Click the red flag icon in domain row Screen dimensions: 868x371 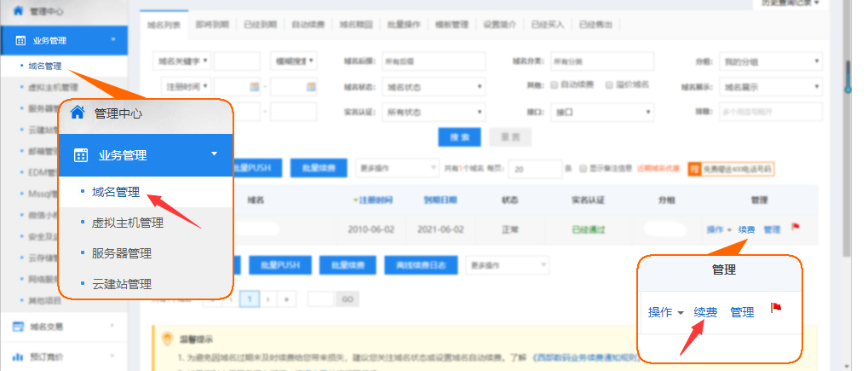[796, 228]
